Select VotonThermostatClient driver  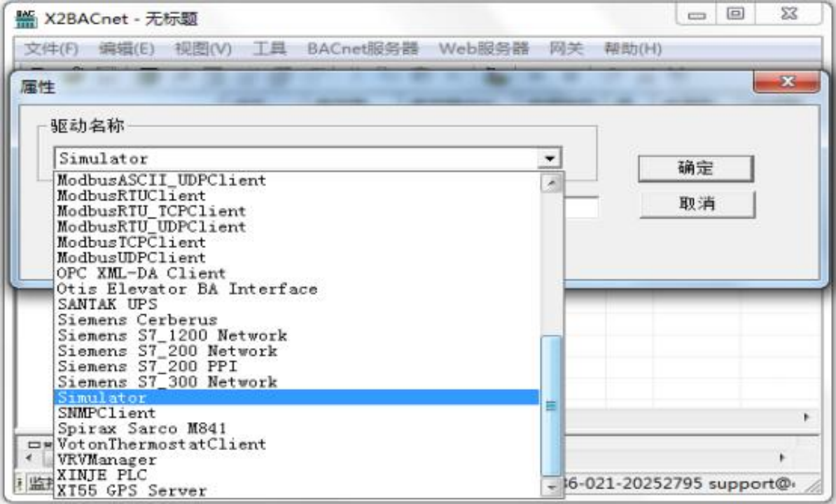[x=298, y=444]
